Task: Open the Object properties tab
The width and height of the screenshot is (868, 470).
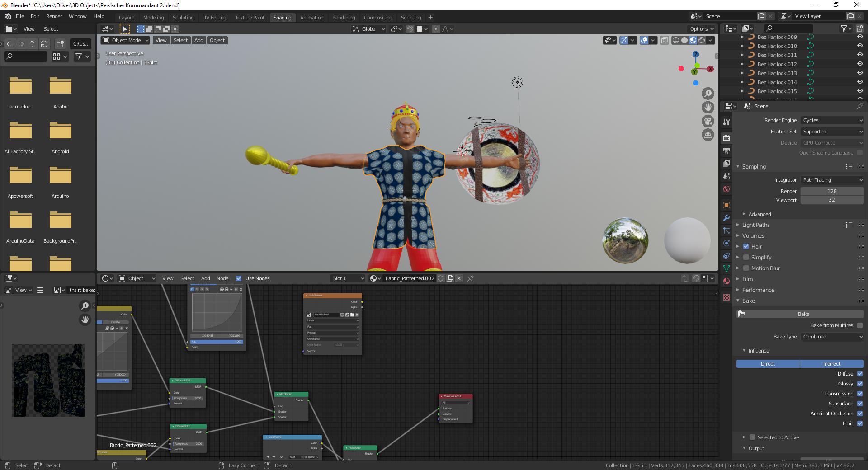Action: click(726, 205)
